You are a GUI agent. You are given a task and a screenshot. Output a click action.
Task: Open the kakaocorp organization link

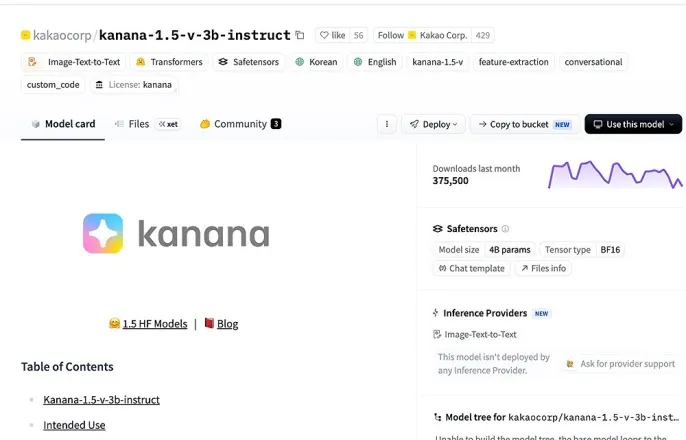pyautogui.click(x=62, y=35)
